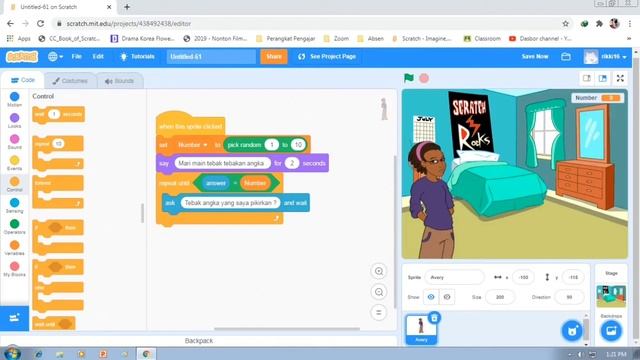
Task: Select the Operators block category
Action: pyautogui.click(x=14, y=227)
